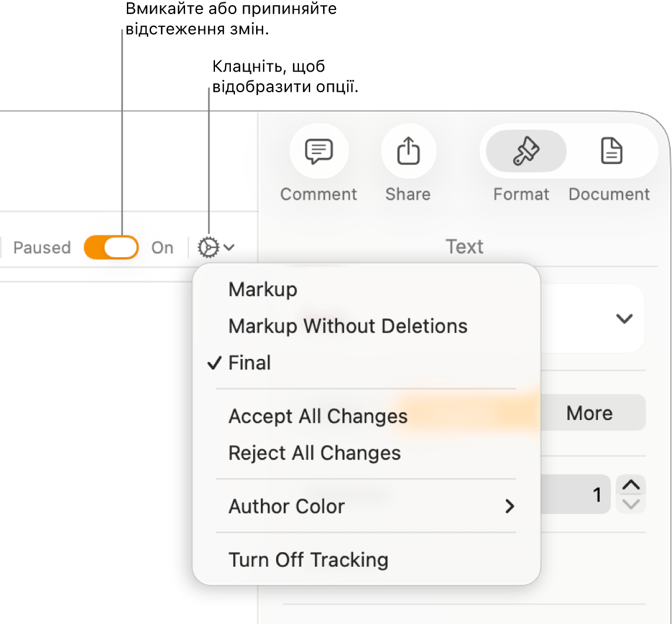Screen dimensions: 672x625
Task: Open the Share icon in toolbar
Action: click(408, 152)
